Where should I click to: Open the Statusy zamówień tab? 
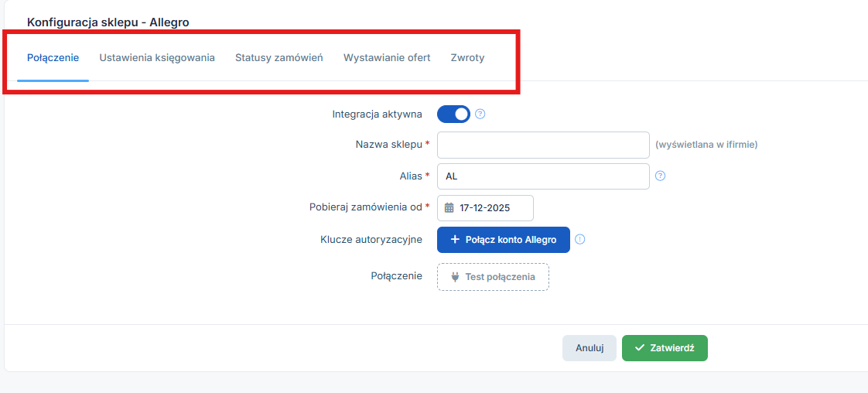point(279,58)
